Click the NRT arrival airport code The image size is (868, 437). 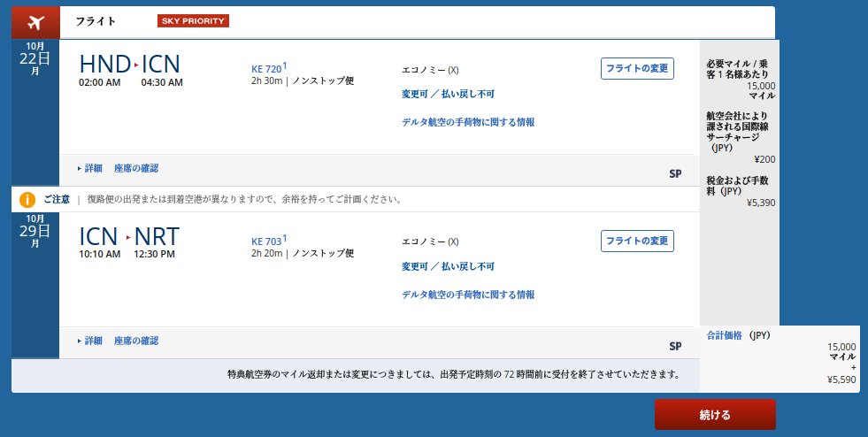[157, 237]
